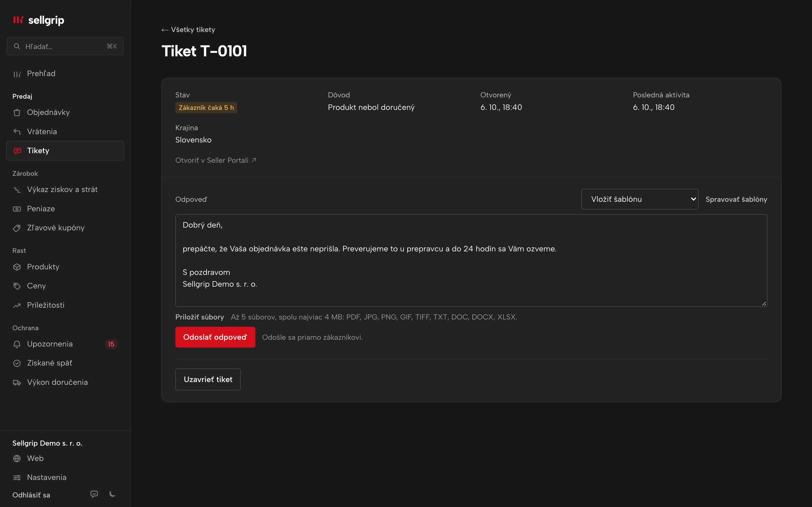The image size is (812, 507).
Task: Follow Otvoriť v Seller Portali link
Action: [216, 160]
